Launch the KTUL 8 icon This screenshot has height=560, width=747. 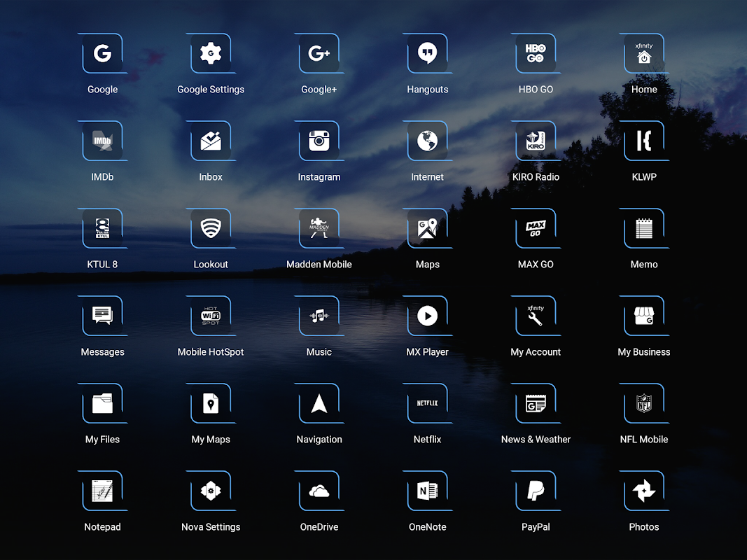tap(102, 228)
